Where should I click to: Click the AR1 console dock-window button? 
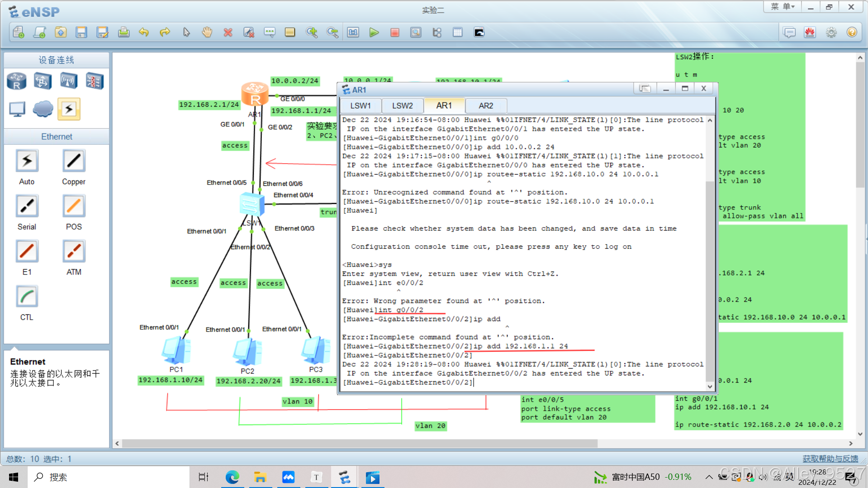[x=645, y=89]
